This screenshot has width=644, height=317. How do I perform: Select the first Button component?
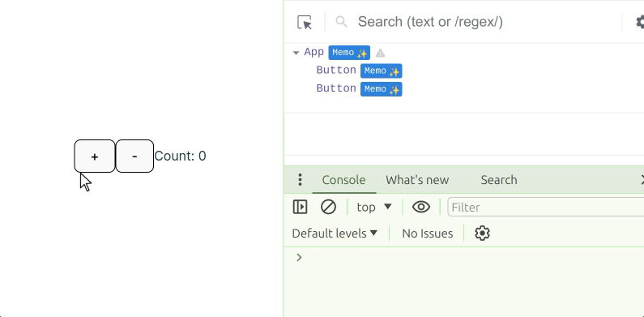coord(336,71)
